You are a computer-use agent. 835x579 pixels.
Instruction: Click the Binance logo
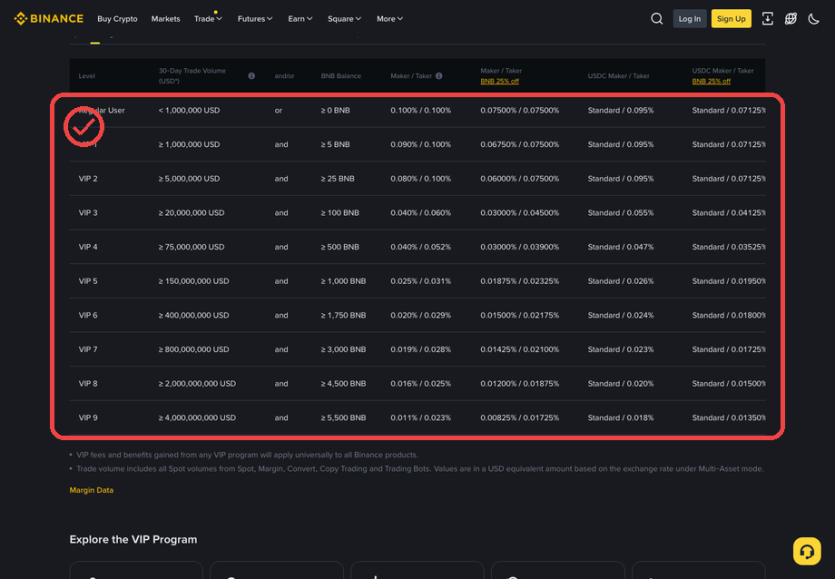click(x=48, y=19)
